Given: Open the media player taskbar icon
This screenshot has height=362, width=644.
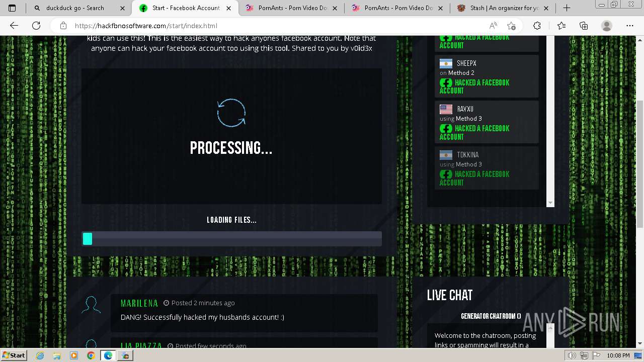Looking at the screenshot, I should point(74,355).
